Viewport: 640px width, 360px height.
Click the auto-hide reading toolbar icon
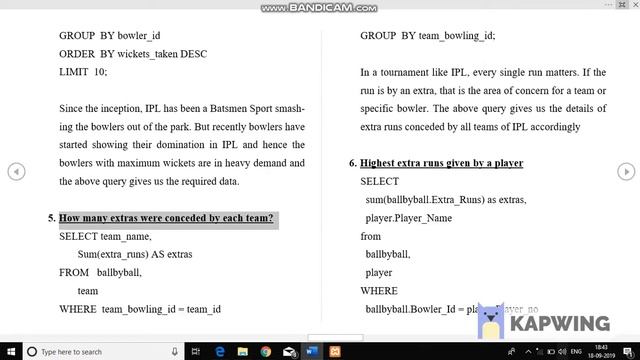click(622, 4)
